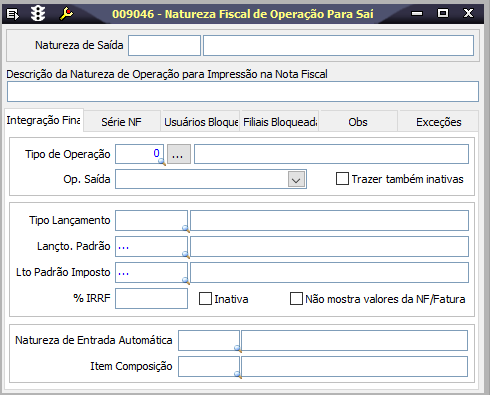Maximize the Natureza Fiscal window
The image size is (490, 395).
pos(443,13)
